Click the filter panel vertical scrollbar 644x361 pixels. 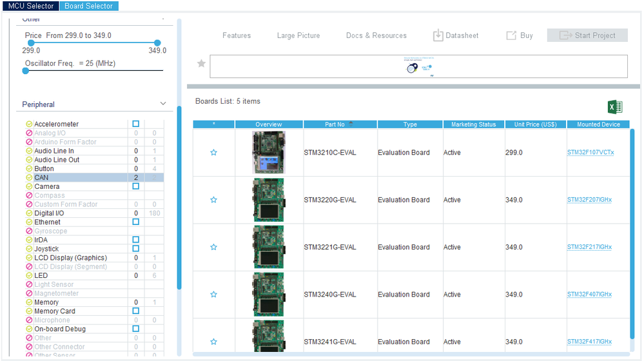[179, 198]
